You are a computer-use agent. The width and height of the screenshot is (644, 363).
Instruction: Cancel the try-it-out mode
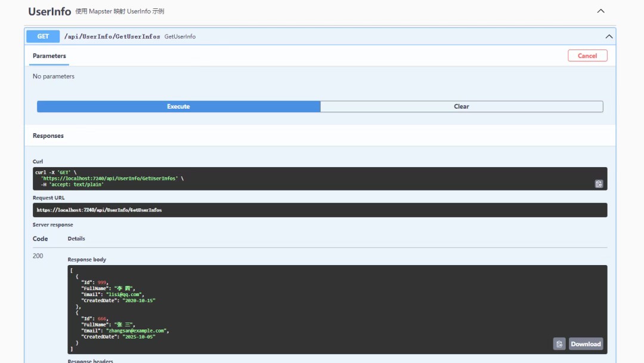click(x=587, y=56)
